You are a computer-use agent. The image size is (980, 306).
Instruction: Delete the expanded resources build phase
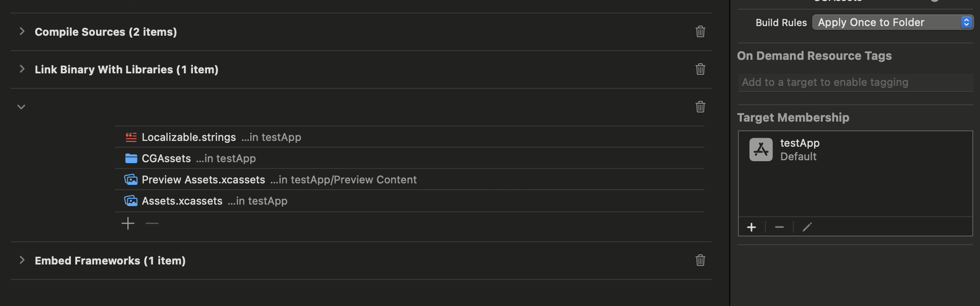(700, 107)
